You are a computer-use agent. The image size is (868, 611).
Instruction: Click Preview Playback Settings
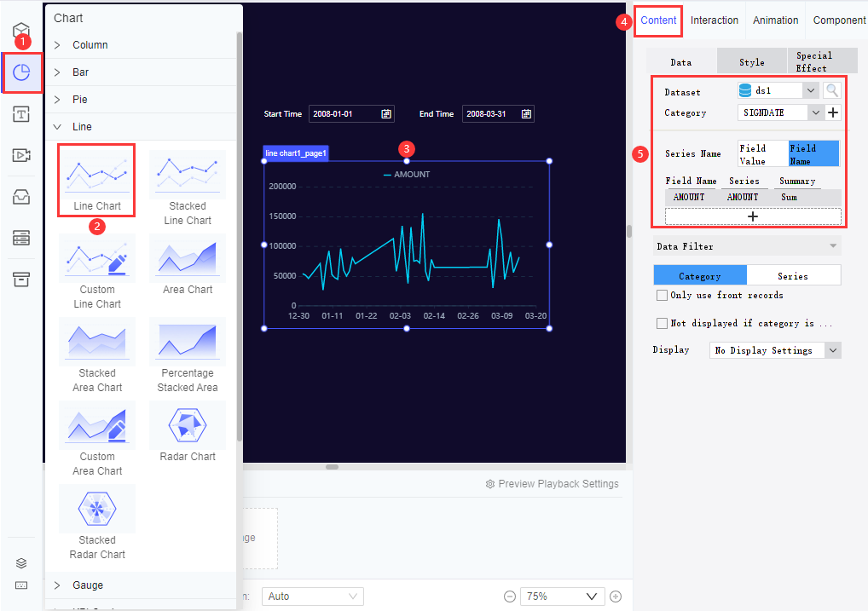[551, 483]
